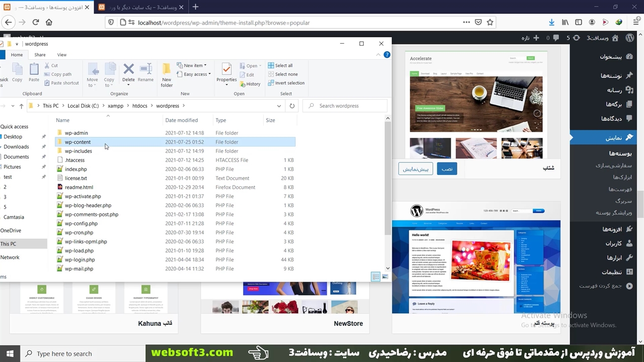Open the Windows Start menu
The image size is (644, 362).
tap(10, 353)
